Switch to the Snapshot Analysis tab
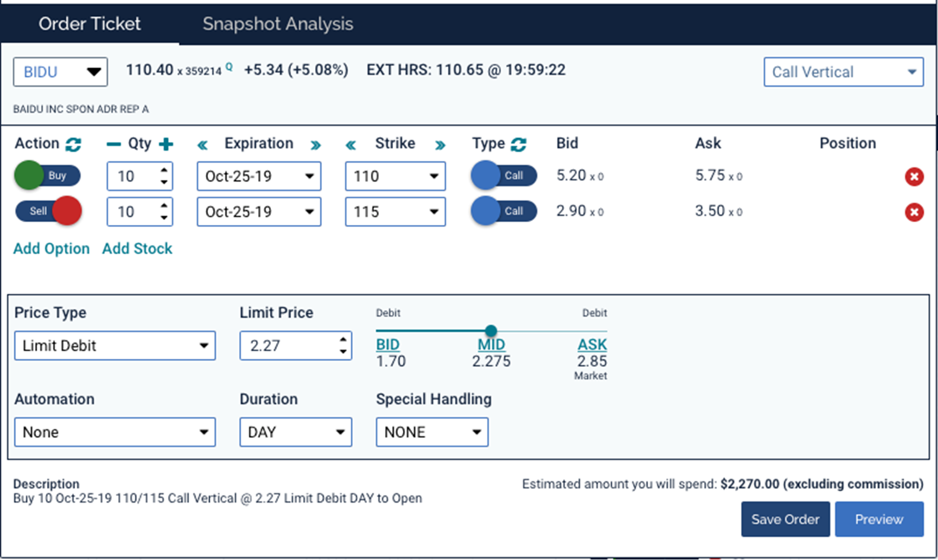This screenshot has width=938, height=560. (278, 24)
